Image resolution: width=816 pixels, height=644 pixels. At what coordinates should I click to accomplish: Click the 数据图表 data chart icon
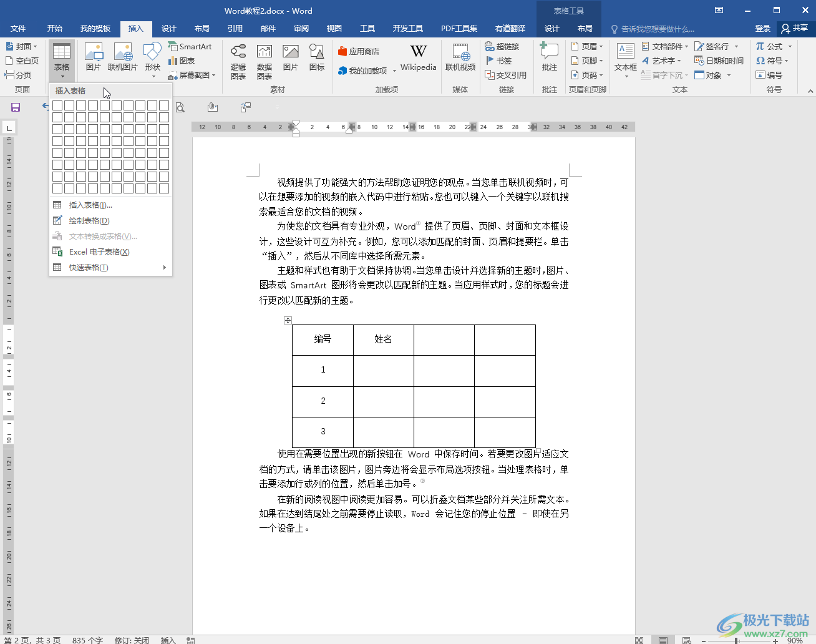(265, 61)
